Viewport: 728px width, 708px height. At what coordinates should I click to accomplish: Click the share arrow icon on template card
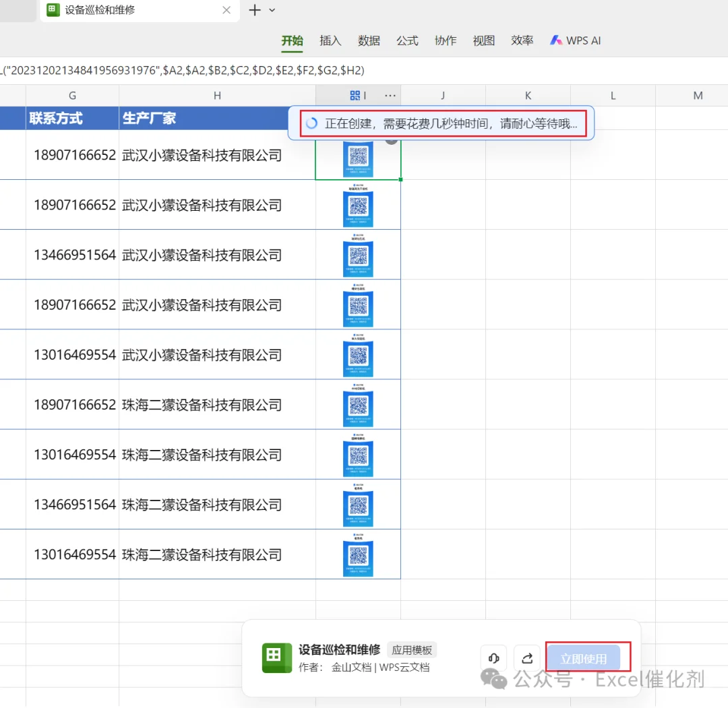point(527,658)
